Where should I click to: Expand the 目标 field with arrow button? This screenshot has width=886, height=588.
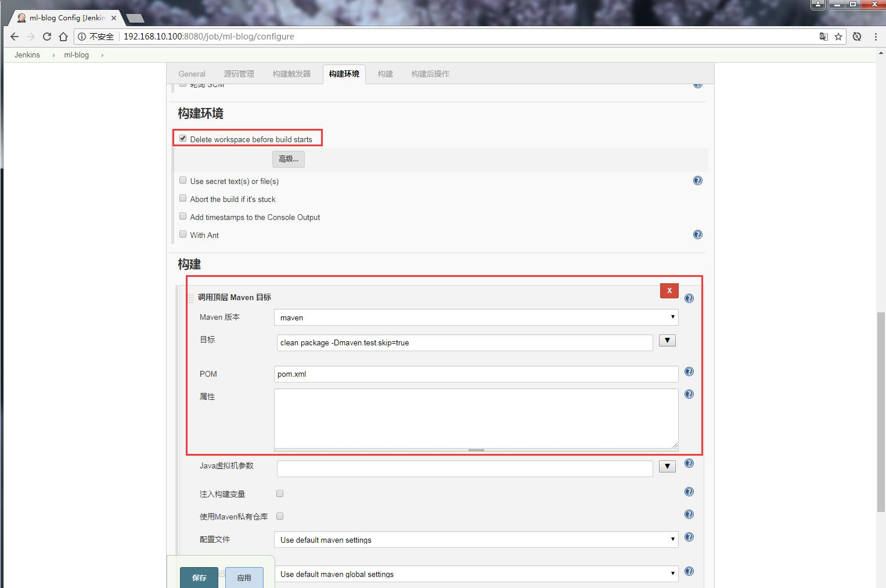667,341
